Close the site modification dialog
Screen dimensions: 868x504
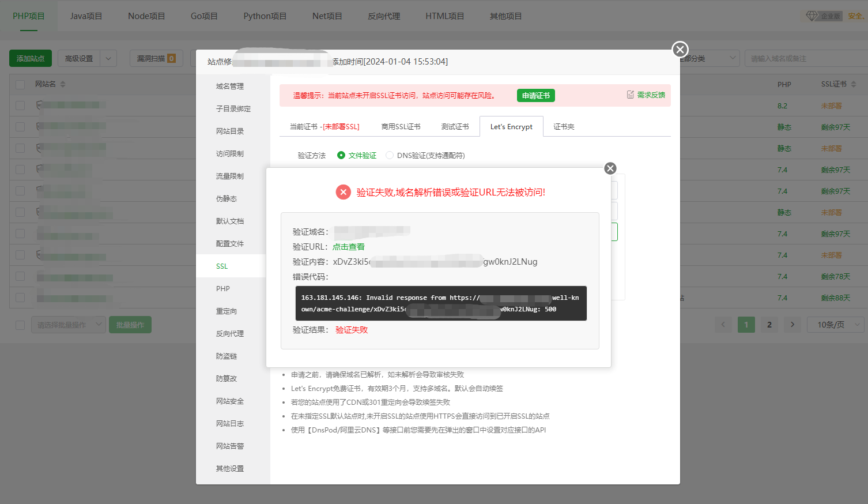[680, 49]
